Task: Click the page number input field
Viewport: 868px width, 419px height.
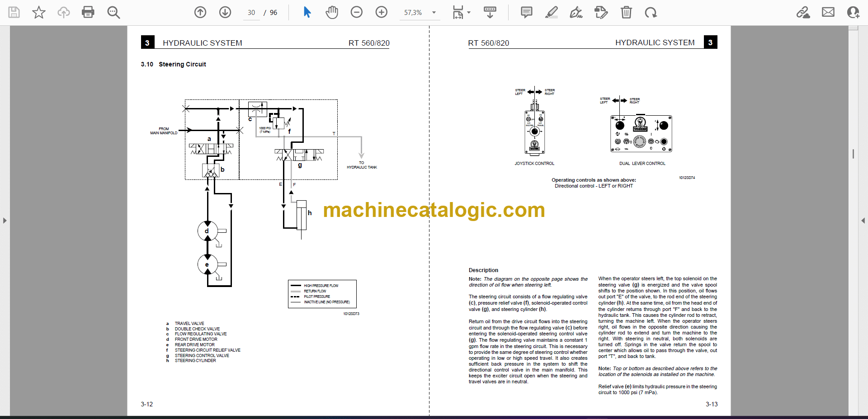Action: [251, 13]
